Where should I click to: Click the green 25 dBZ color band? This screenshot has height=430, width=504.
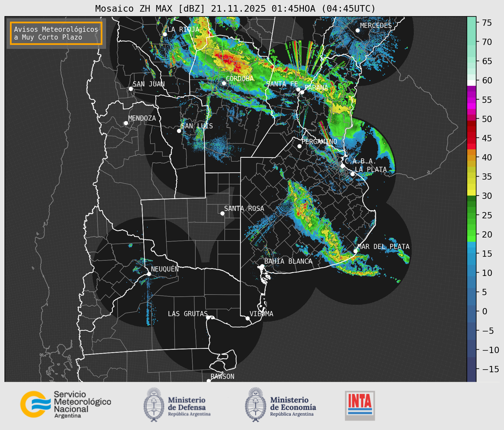[471, 215]
